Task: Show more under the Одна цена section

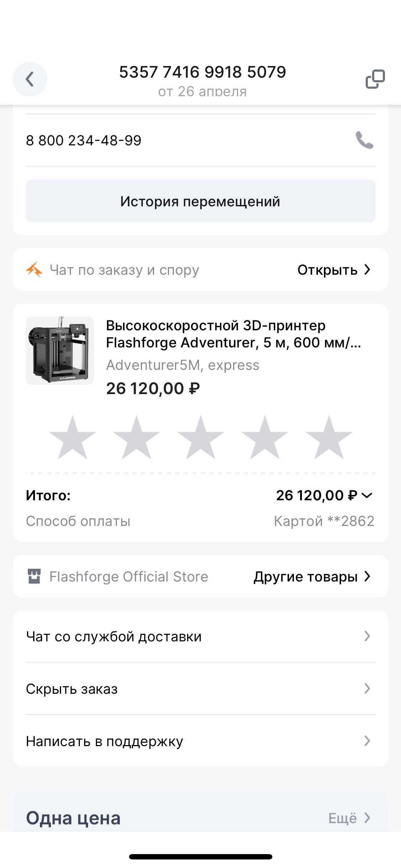Action: [x=349, y=818]
